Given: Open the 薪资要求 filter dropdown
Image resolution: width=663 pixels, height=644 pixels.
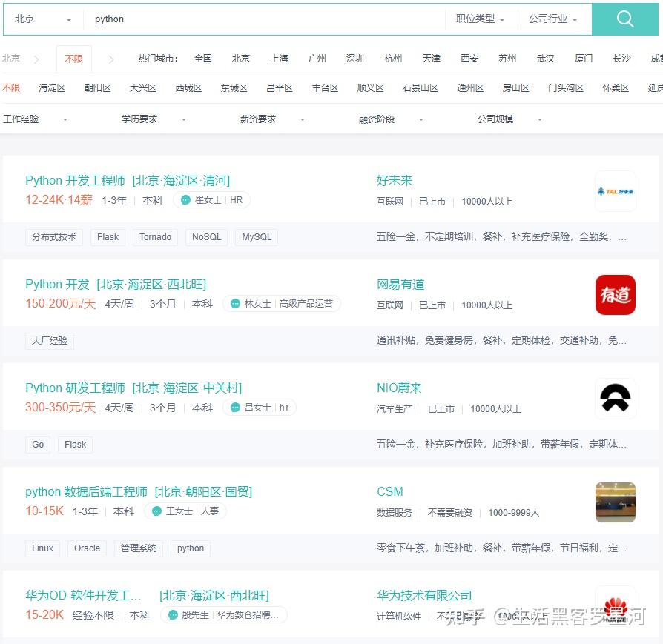Looking at the screenshot, I should (272, 119).
